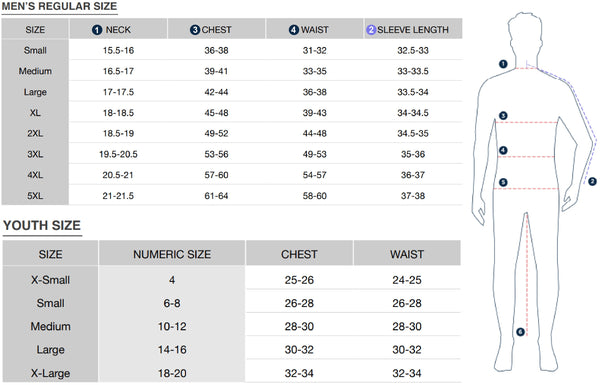This screenshot has width=600, height=385.
Task: Click youth numeric size 14-16
Action: (172, 350)
